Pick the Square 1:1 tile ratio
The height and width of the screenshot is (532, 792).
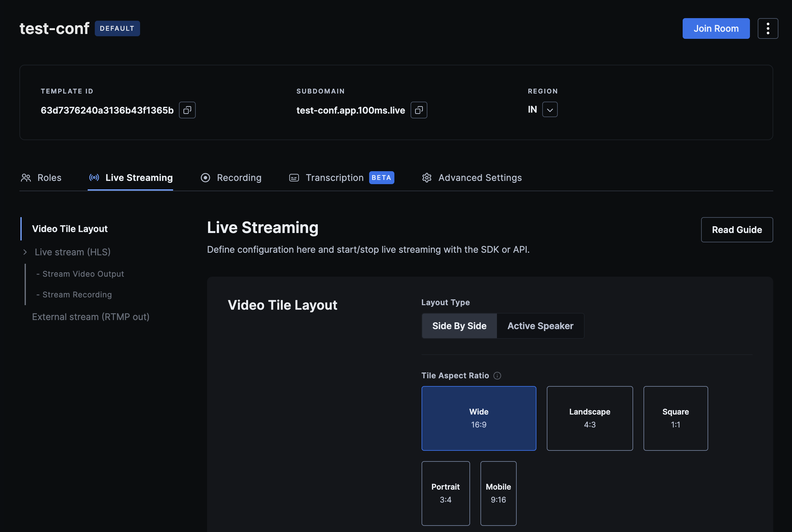675,418
